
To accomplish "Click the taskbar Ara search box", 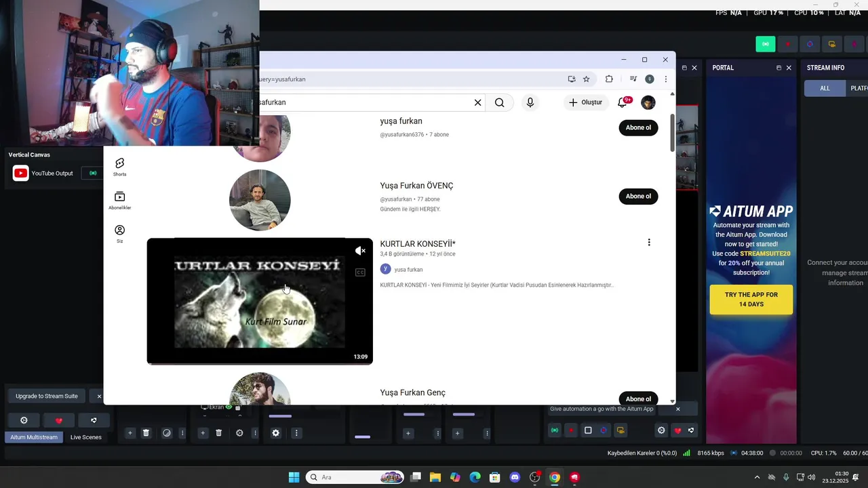I will click(x=355, y=477).
